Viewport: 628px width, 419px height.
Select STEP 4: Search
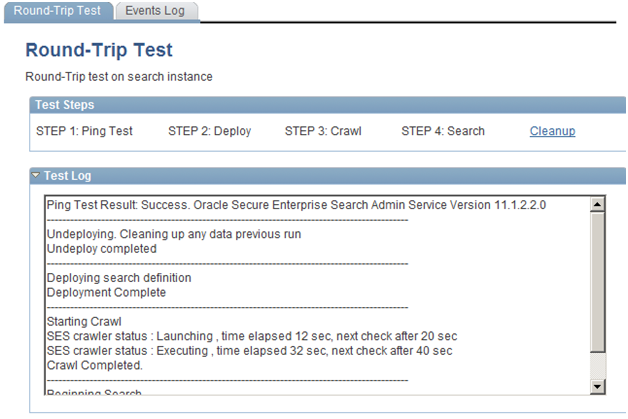point(443,131)
